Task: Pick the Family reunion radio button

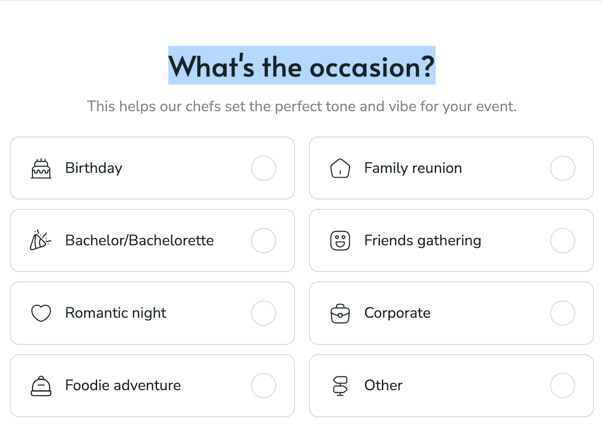Action: [562, 168]
